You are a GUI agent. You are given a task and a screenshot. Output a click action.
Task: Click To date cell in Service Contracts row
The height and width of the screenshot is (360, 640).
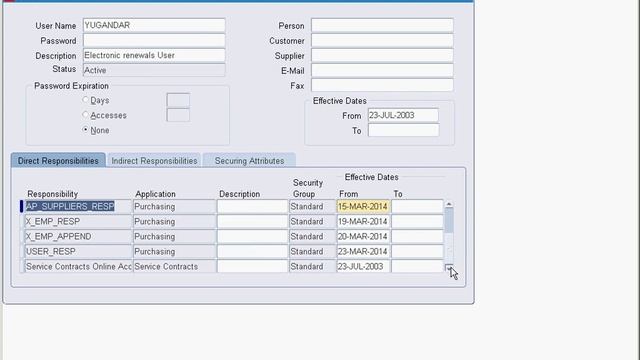click(x=417, y=267)
